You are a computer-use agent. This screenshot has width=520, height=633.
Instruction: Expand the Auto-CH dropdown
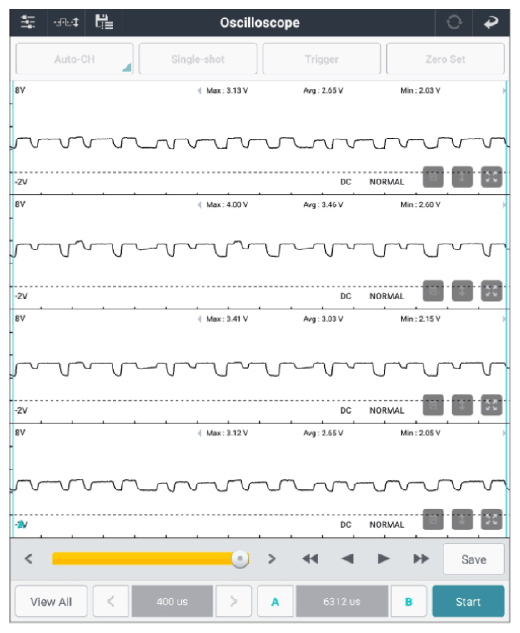(x=74, y=59)
